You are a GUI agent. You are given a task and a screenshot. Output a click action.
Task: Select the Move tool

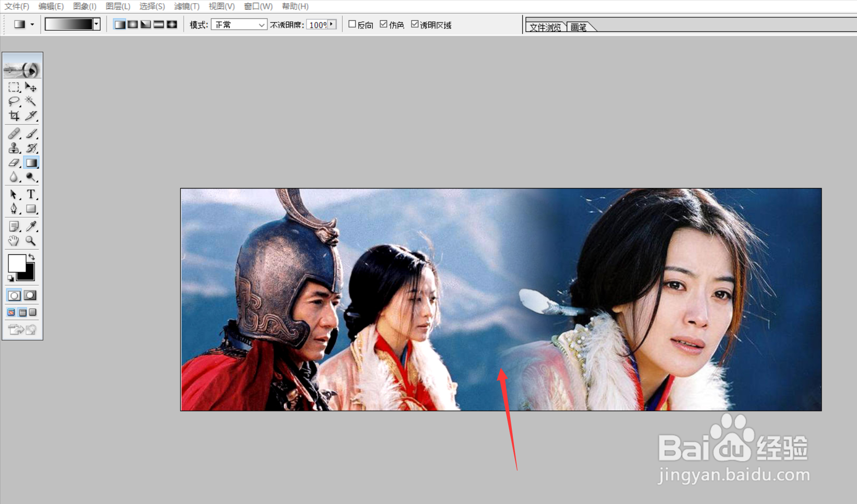click(31, 87)
